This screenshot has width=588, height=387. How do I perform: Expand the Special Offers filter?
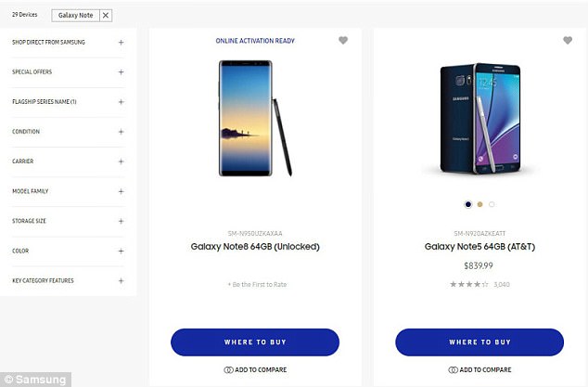(121, 72)
